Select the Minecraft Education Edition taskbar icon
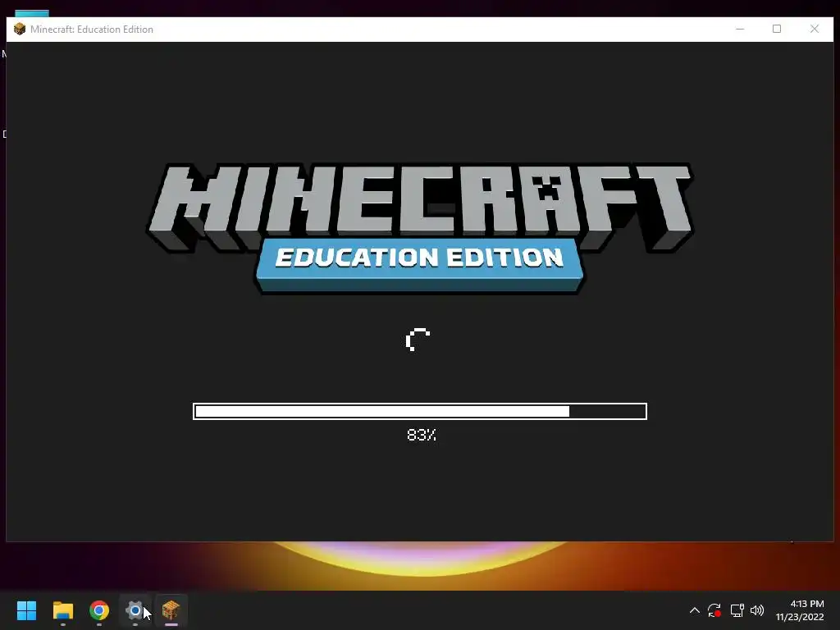The width and height of the screenshot is (840, 630). coord(171,610)
